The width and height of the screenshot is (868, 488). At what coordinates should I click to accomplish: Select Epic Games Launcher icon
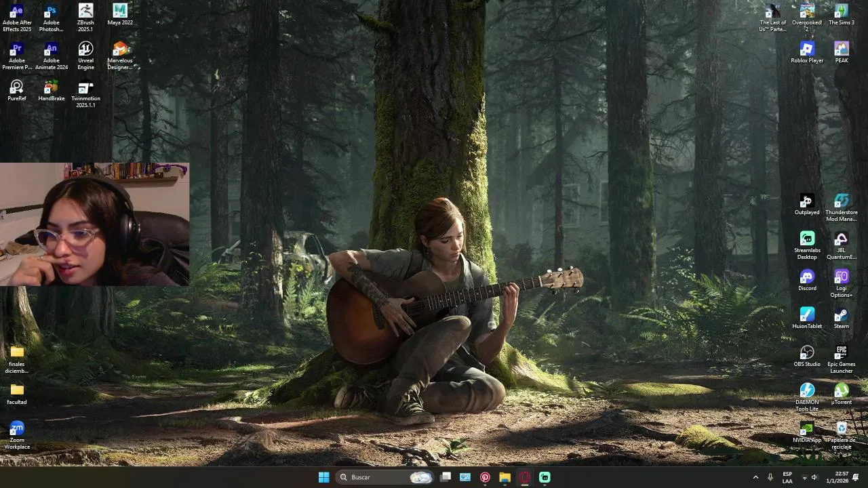[x=842, y=360]
